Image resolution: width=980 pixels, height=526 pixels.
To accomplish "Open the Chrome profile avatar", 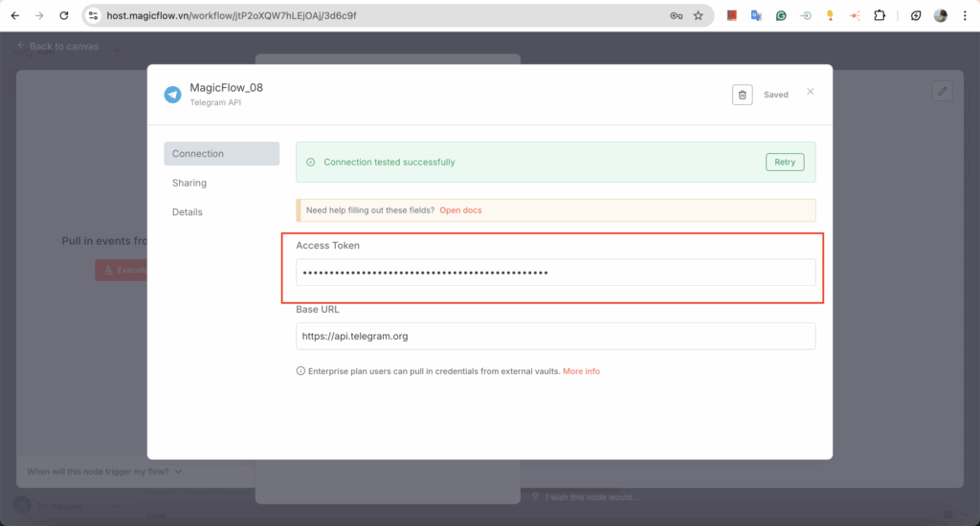I will 941,16.
